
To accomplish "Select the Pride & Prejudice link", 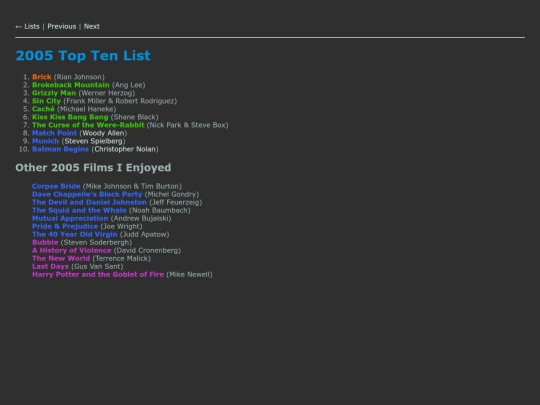I will 65,226.
